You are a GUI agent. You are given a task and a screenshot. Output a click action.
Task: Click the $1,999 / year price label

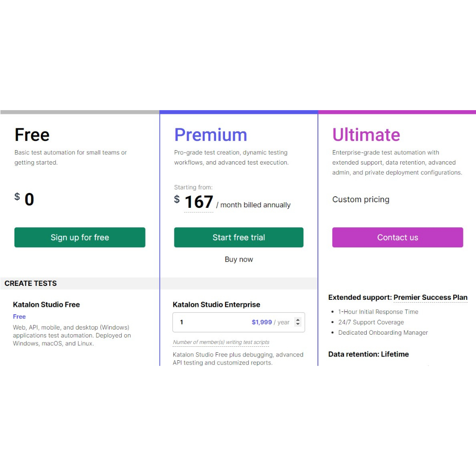(x=270, y=322)
